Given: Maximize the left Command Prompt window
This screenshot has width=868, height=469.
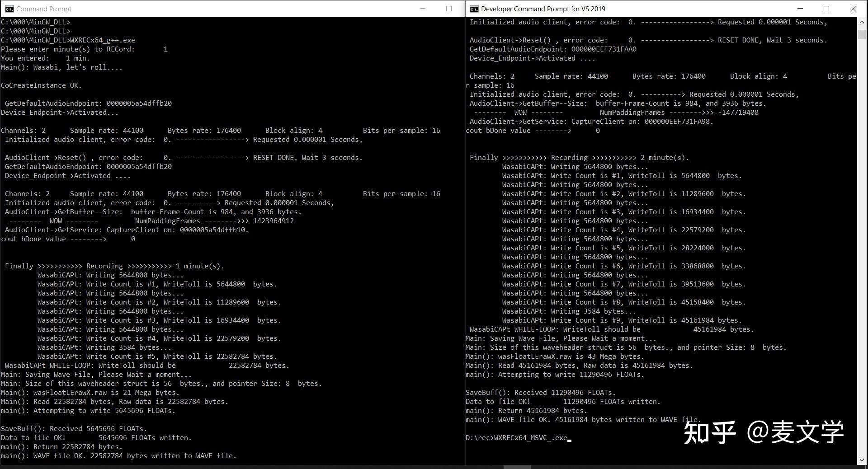Looking at the screenshot, I should [449, 9].
